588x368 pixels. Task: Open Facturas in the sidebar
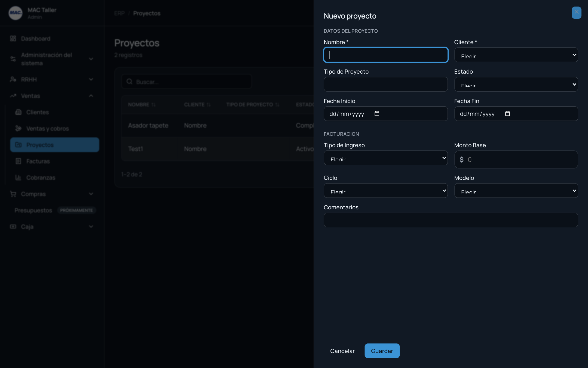click(54, 161)
